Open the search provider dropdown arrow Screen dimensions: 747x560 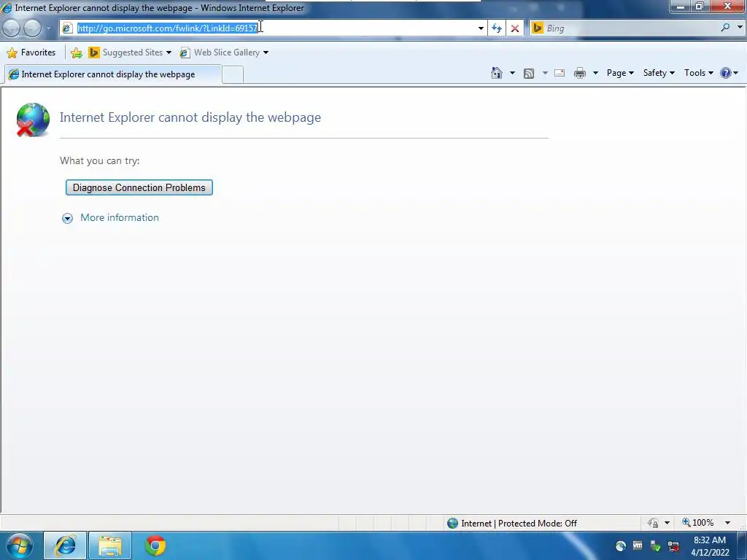tap(740, 28)
